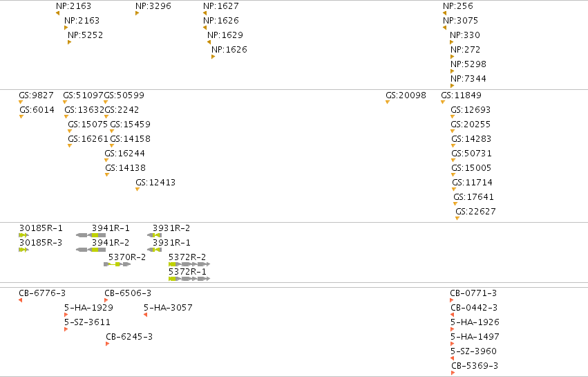
Task: Select the GS:14138 feature label
Action: click(125, 168)
